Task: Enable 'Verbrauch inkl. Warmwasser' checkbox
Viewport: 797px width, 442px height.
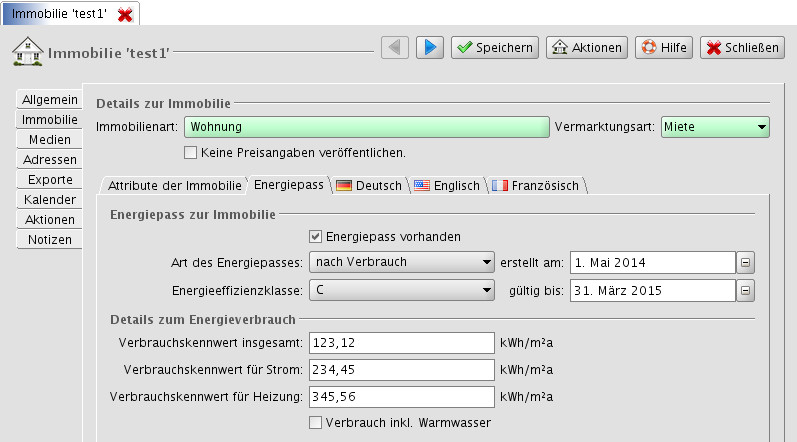Action: [317, 423]
